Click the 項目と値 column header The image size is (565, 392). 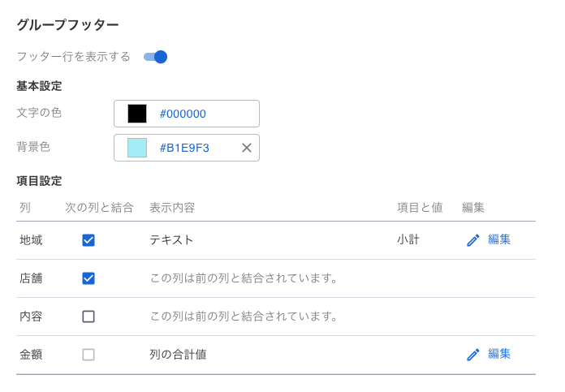pos(420,208)
